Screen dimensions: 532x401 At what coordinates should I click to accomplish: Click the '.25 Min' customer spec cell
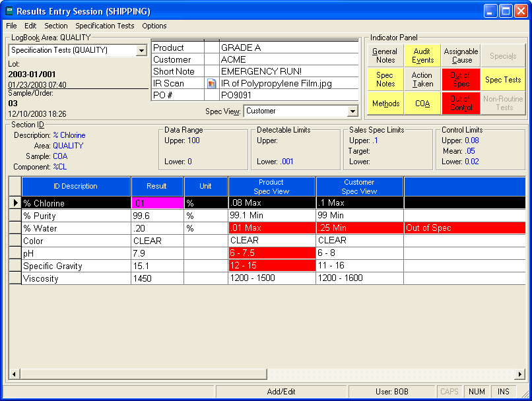tap(360, 228)
